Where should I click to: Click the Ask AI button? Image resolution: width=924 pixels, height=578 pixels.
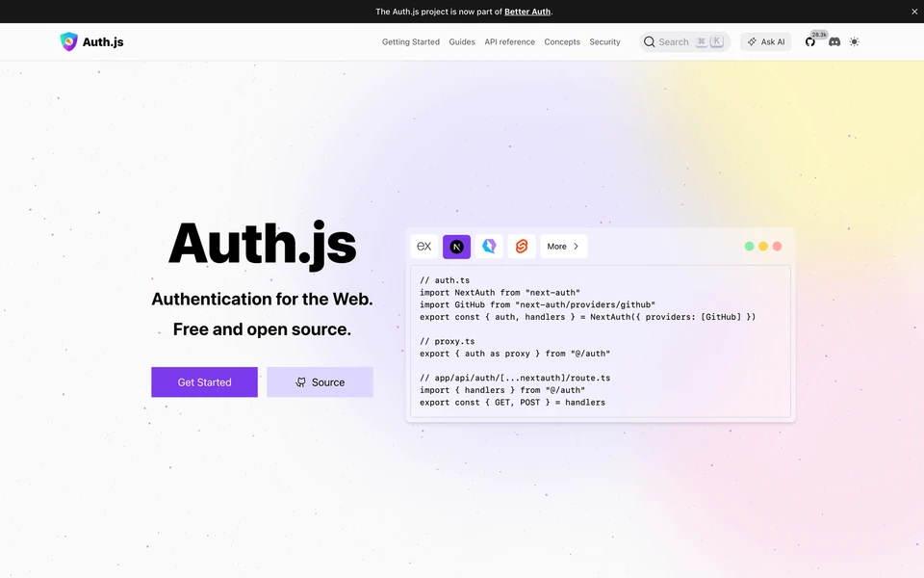(766, 41)
